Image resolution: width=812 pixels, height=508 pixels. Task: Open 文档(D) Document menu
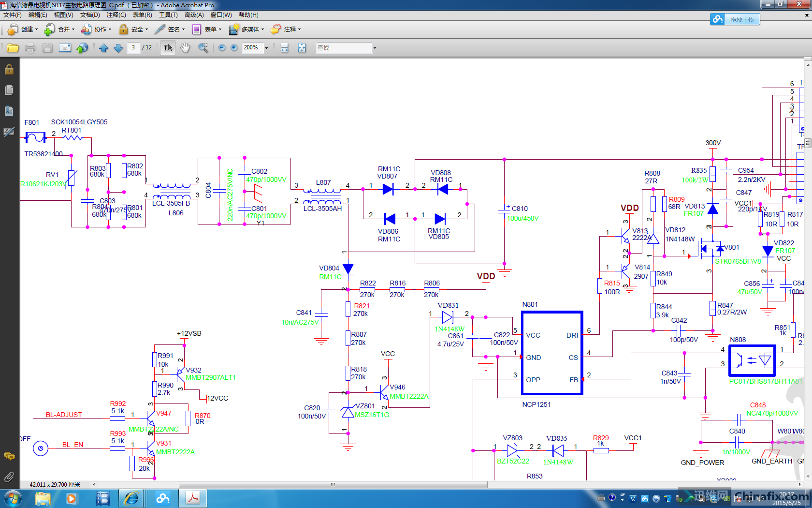(x=90, y=15)
